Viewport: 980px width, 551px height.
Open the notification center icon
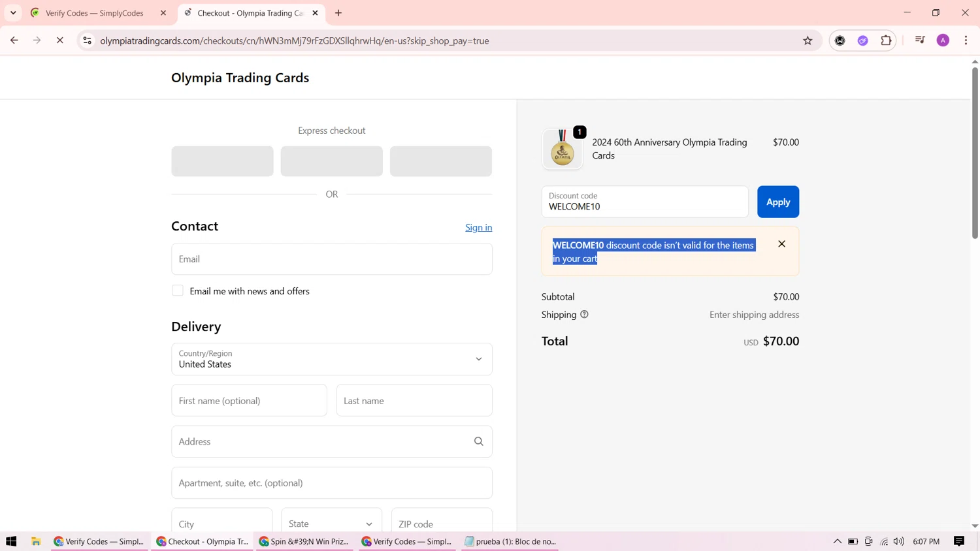coord(959,541)
